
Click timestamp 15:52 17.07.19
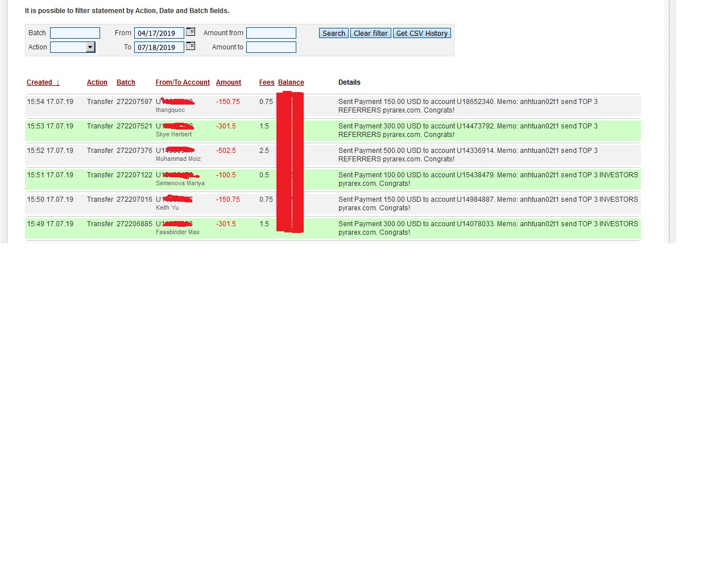point(50,151)
